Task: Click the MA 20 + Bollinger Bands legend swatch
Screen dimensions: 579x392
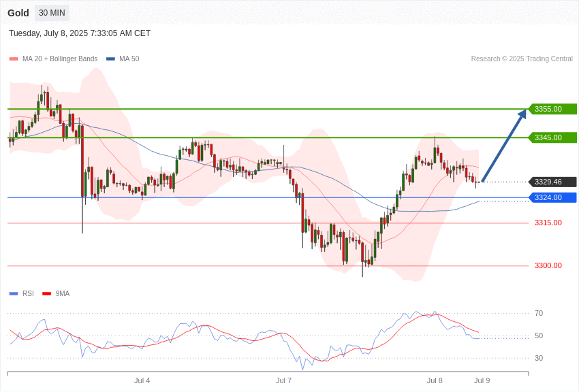Action: (x=14, y=59)
